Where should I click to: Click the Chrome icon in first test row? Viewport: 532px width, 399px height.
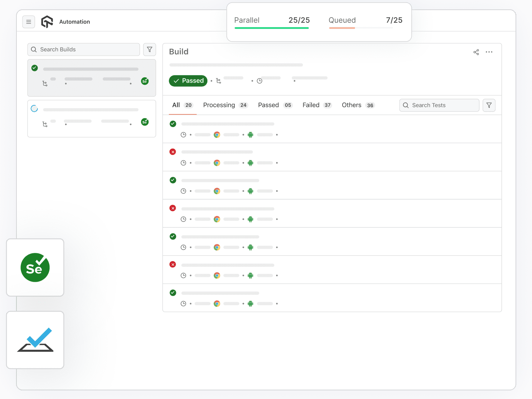(x=217, y=135)
